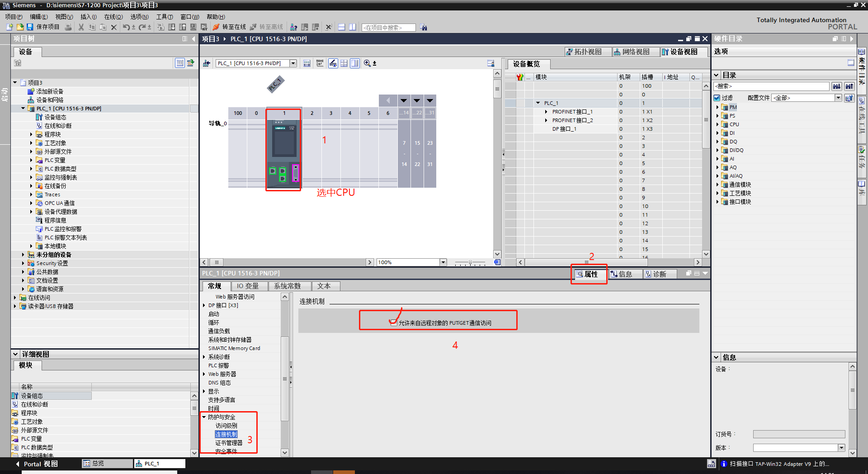This screenshot has width=868, height=474.
Task: Expand the CPU folder in hardware catalog
Action: 717,124
